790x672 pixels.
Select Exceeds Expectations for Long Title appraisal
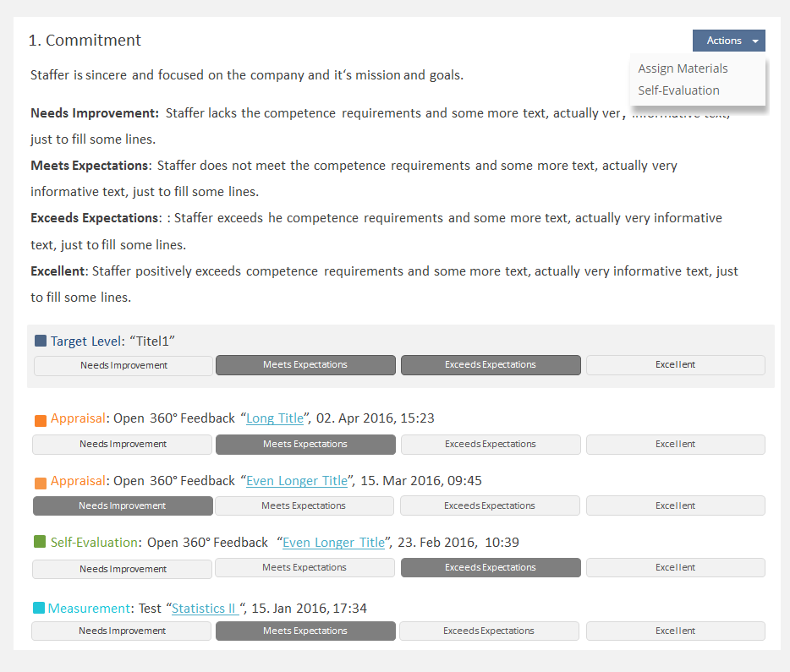(x=491, y=445)
